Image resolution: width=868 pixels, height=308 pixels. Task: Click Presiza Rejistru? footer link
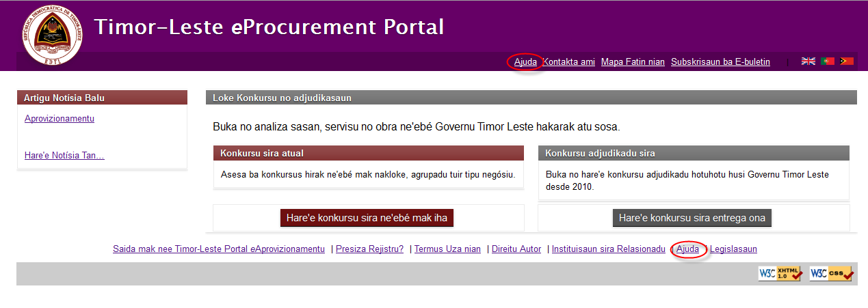click(369, 249)
